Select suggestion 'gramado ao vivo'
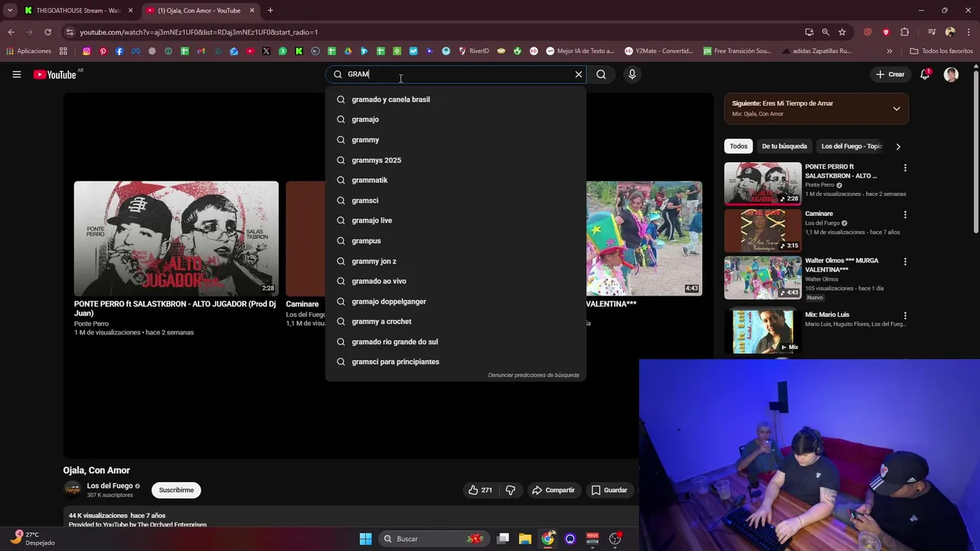 coord(456,281)
